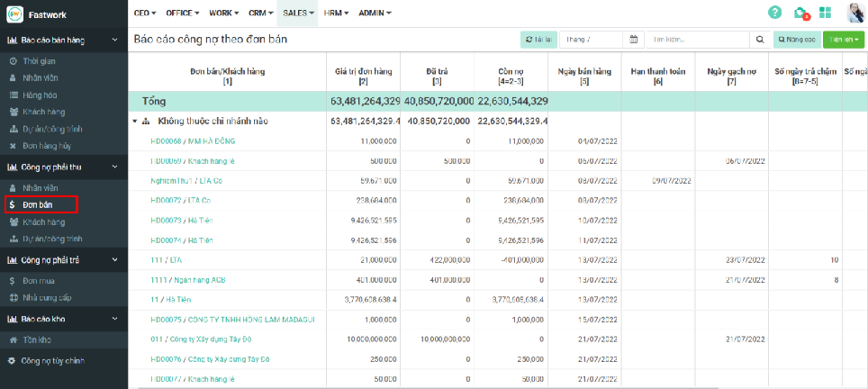Viewport: 868px width, 389px height.
Task: Open the CRM menu
Action: pyautogui.click(x=260, y=14)
